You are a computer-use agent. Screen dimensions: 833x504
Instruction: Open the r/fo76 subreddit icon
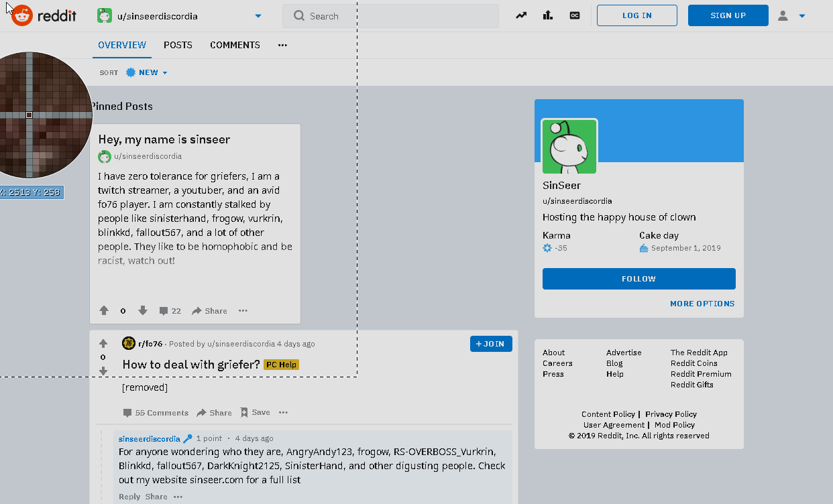point(129,343)
